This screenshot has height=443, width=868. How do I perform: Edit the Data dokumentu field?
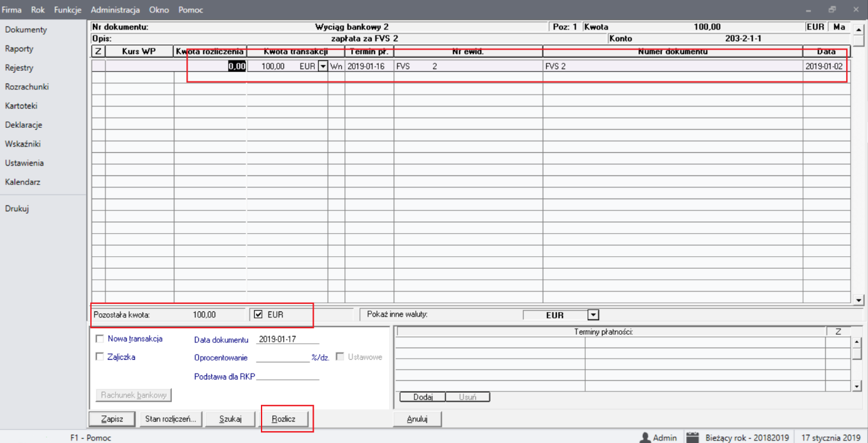(x=288, y=339)
